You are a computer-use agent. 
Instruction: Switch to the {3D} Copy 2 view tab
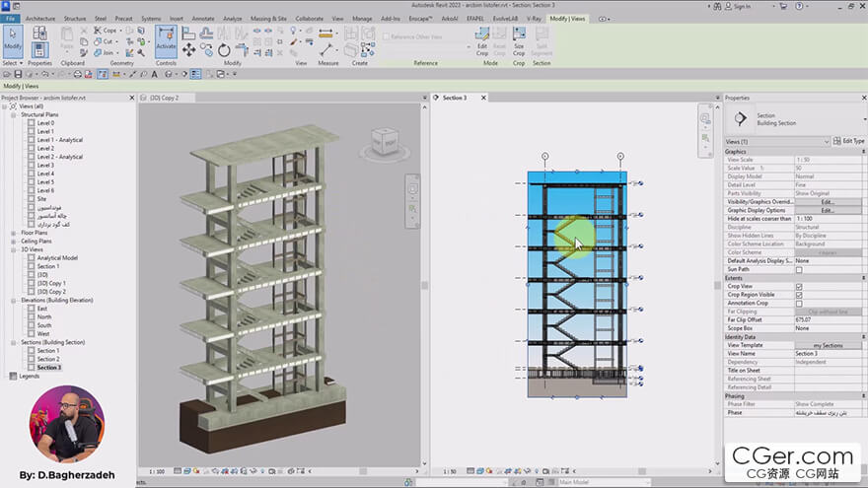pos(163,99)
